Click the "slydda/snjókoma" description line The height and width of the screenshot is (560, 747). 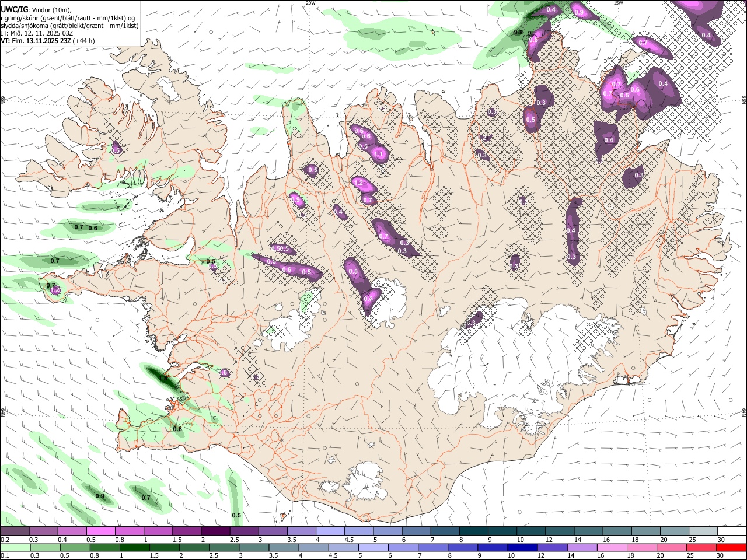69,26
